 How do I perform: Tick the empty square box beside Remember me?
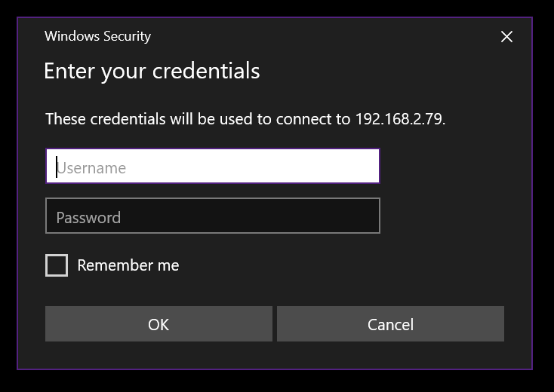57,265
